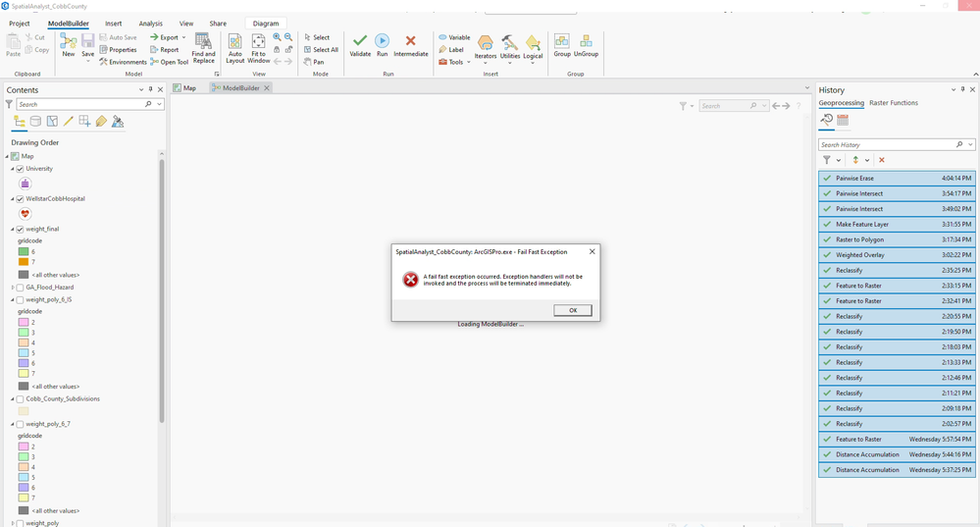Select the Raster to Polygon history entry
This screenshot has width=980, height=527.
[x=897, y=239]
